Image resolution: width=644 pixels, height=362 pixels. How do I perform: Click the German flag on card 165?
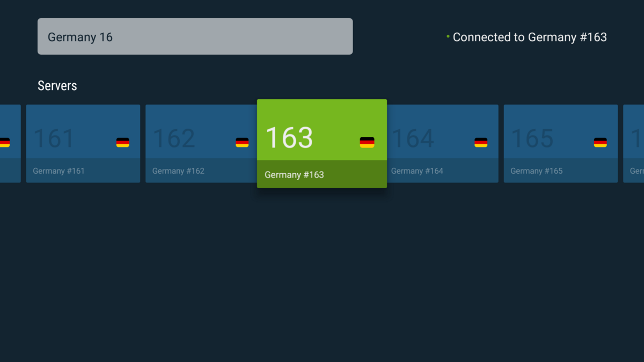click(x=601, y=142)
